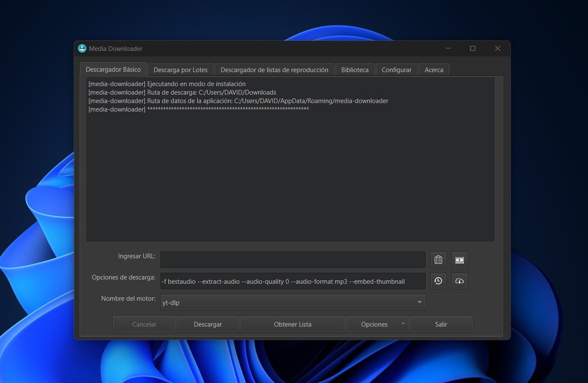This screenshot has height=383, width=588.
Task: Click the log line "Ruta de datos de la aplicación"
Action: 238,101
